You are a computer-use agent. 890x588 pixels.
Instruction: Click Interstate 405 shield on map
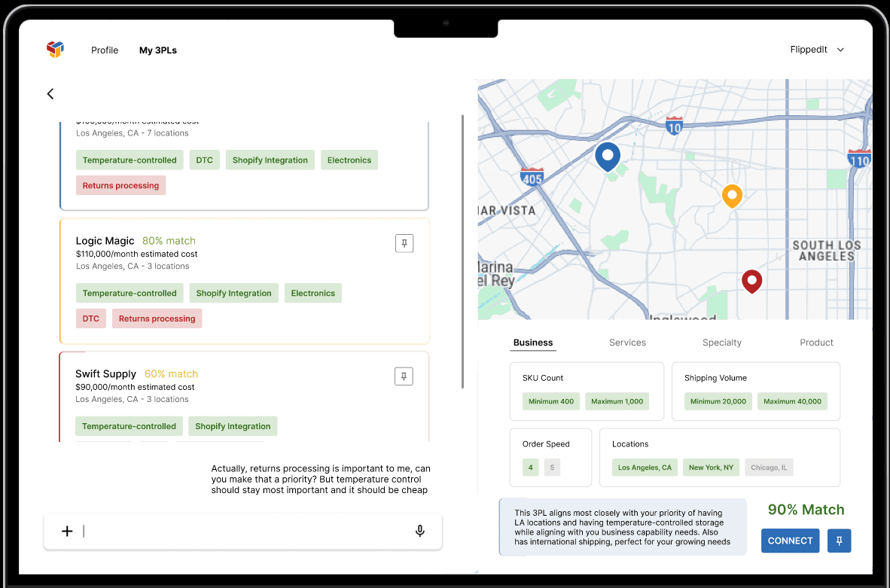coord(532,177)
